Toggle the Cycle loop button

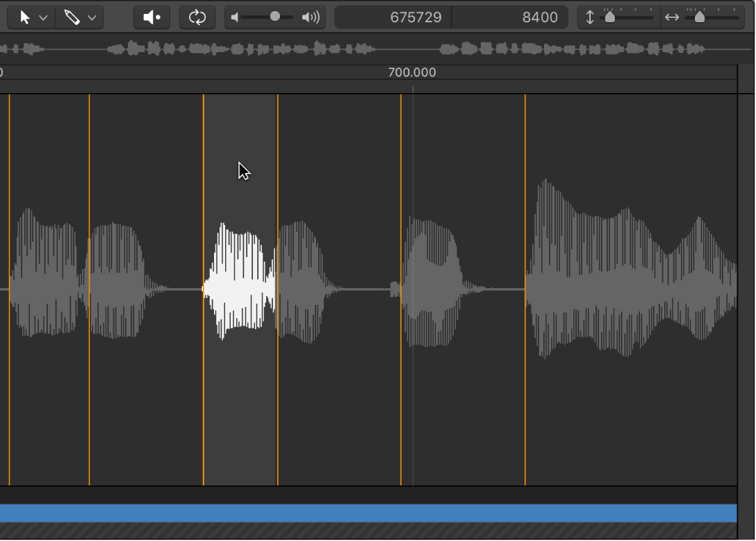coord(197,17)
